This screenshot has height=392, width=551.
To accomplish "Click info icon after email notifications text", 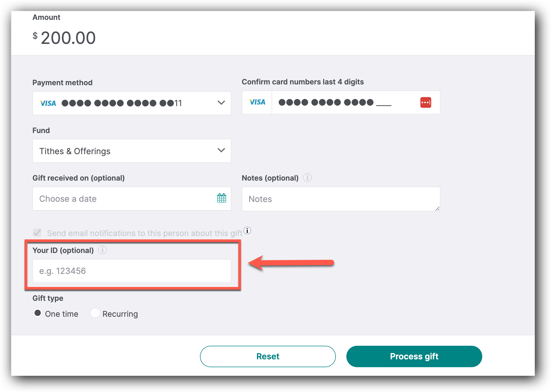I will pos(247,230).
